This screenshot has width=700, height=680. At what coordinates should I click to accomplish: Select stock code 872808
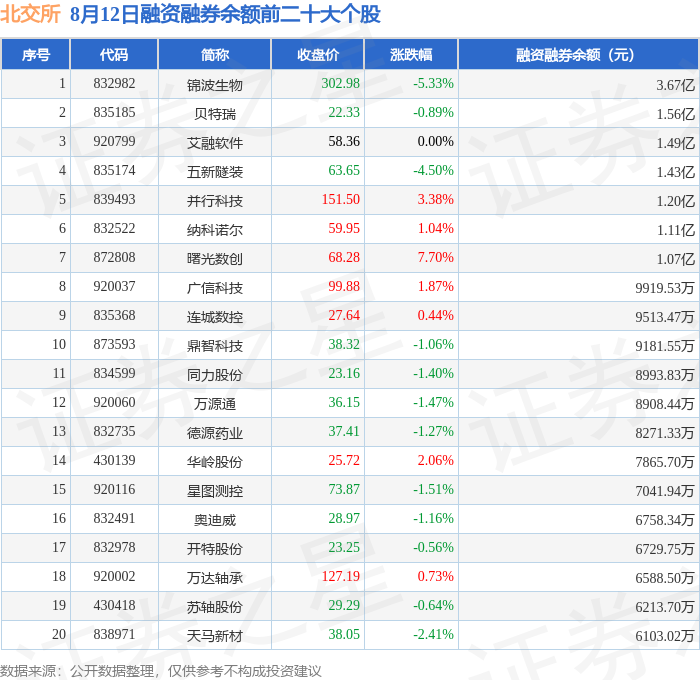click(x=114, y=258)
